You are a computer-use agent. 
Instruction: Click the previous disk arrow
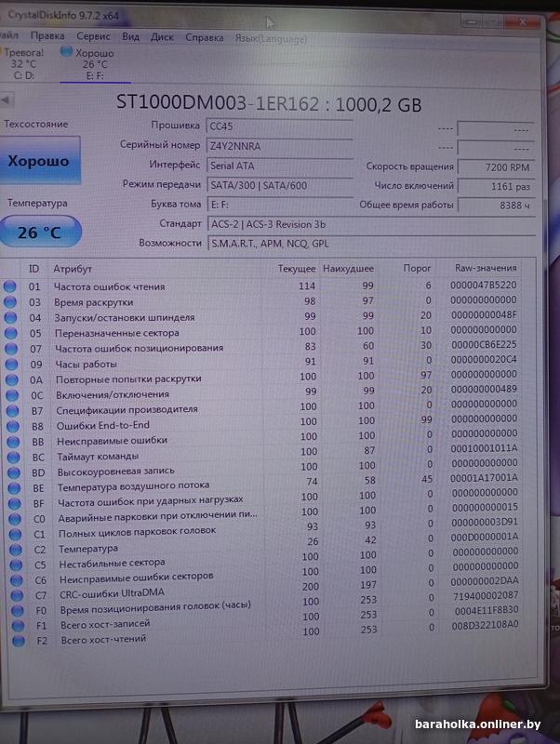point(7,100)
